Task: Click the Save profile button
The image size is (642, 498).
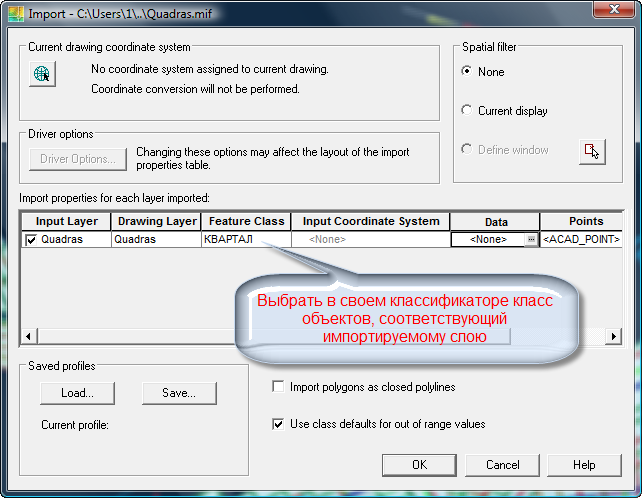Action: click(179, 393)
